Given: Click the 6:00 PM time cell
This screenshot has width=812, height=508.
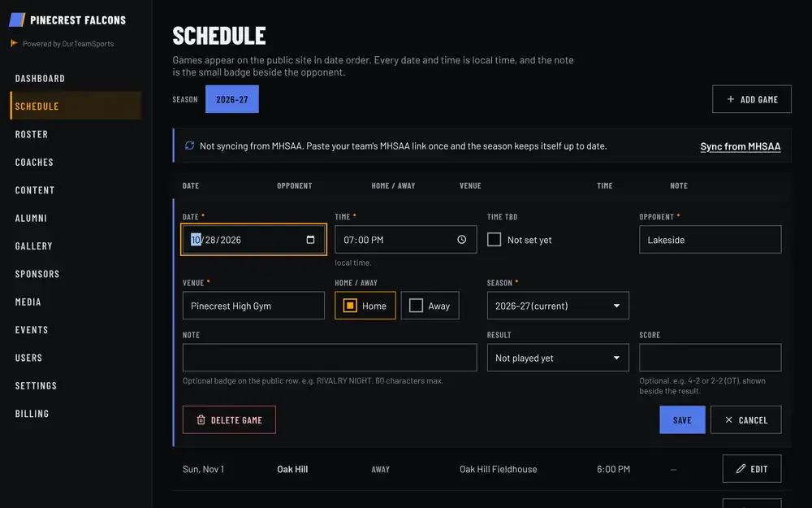Looking at the screenshot, I should 613,469.
